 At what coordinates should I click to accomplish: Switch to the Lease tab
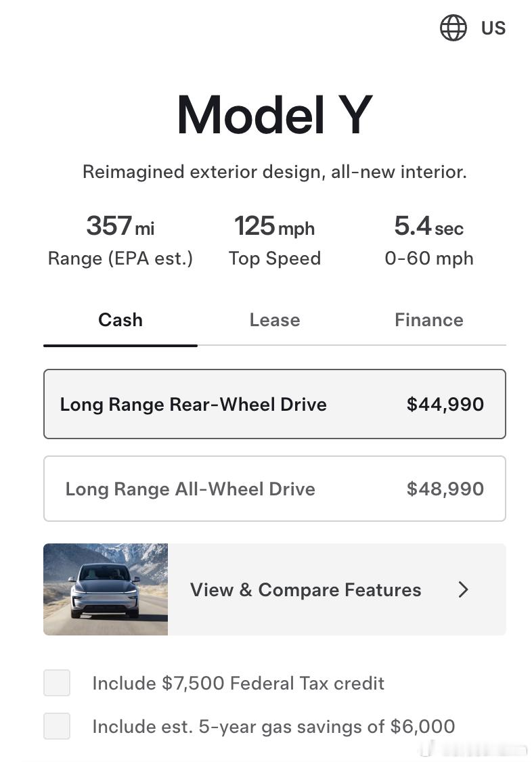pos(275,320)
